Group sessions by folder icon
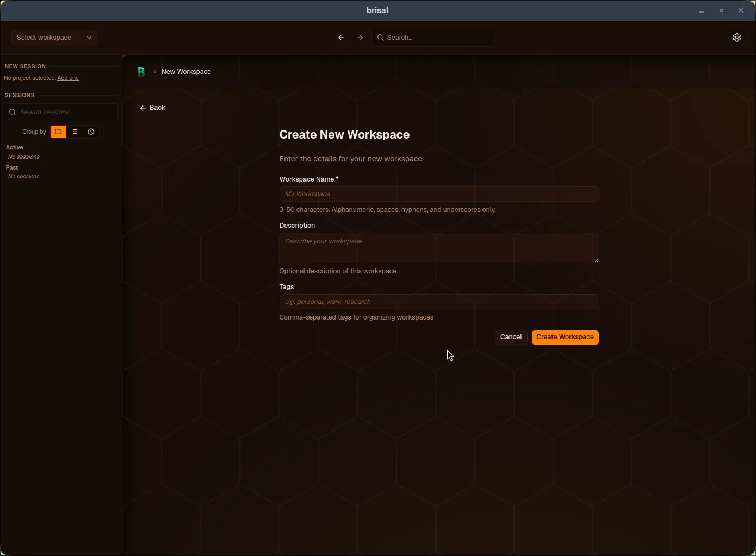 (x=58, y=132)
